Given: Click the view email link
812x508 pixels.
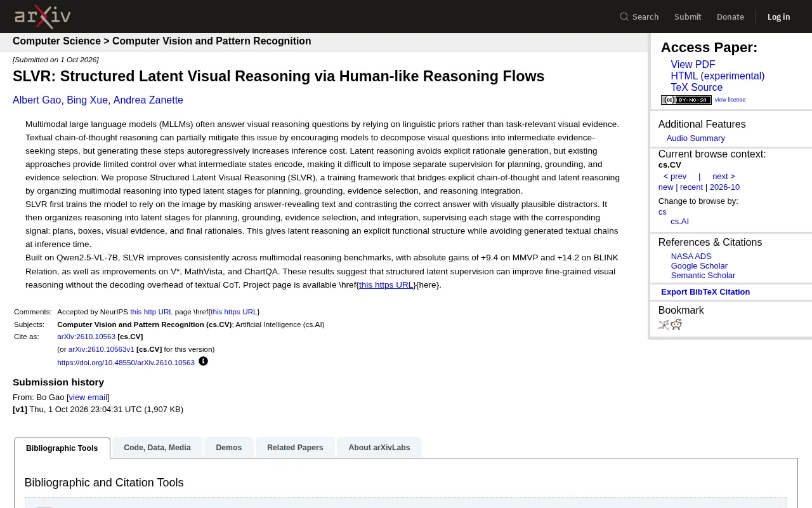Looking at the screenshot, I should (x=88, y=398).
